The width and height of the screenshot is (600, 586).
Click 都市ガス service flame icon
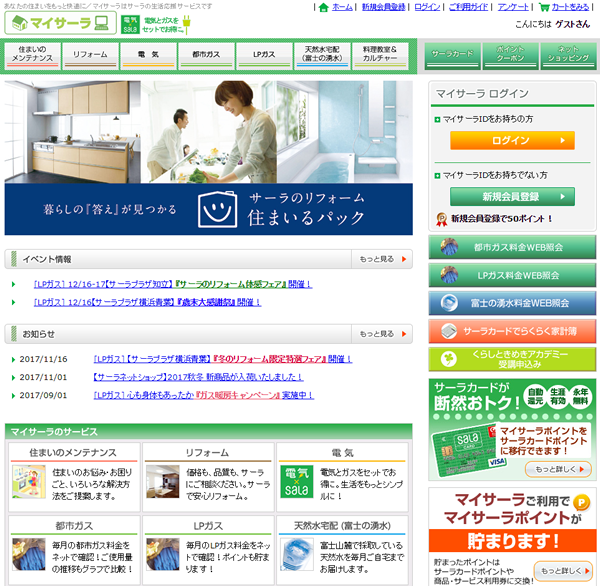[29, 554]
